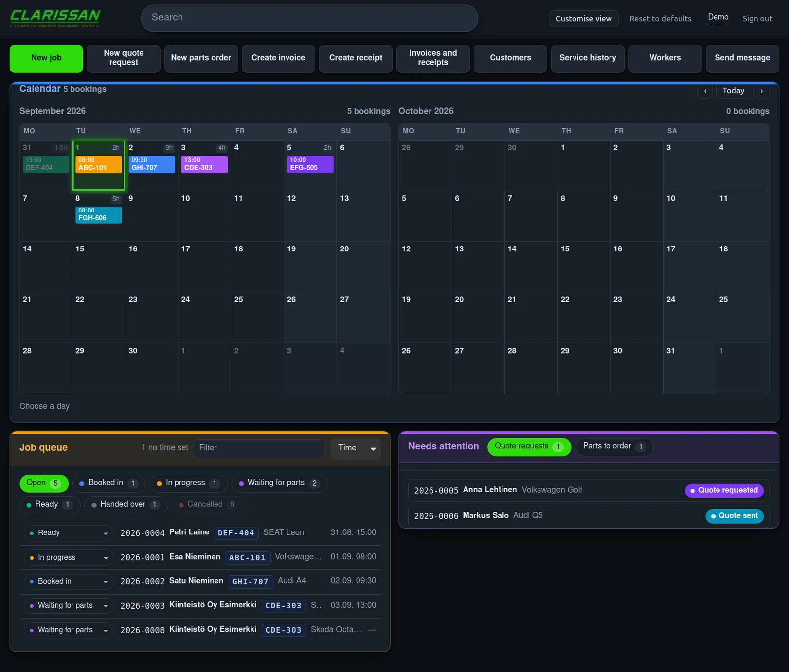
Task: Open status dropdown for job 2026-0002
Action: click(x=69, y=582)
